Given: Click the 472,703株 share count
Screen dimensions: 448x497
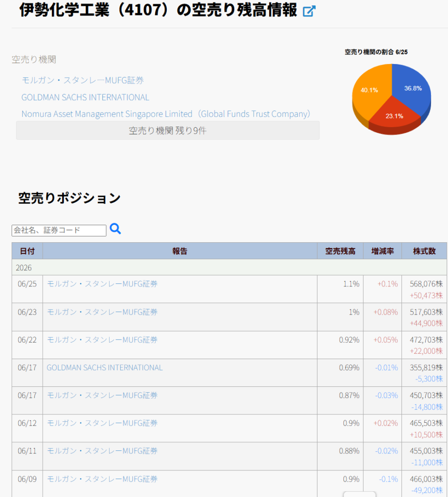Looking at the screenshot, I should point(426,340).
